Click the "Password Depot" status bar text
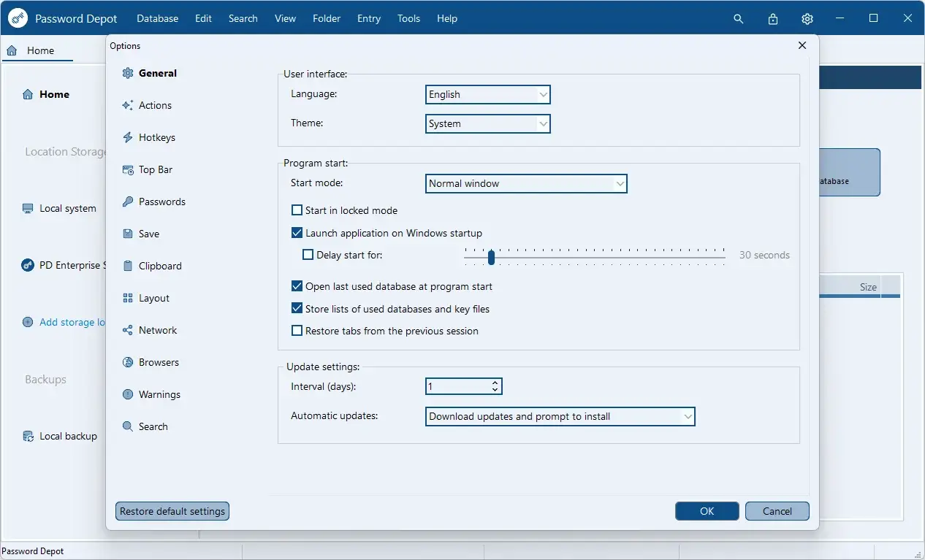 (33, 551)
